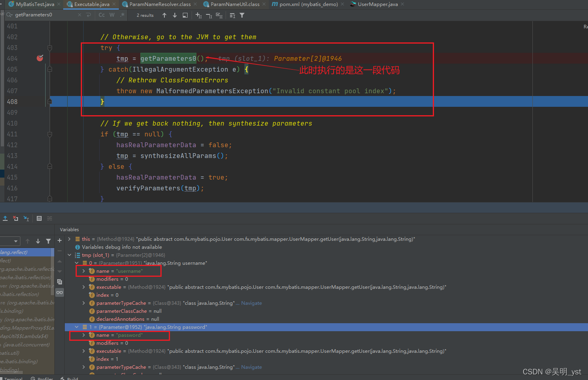Open the search history magnifier dropdown

(9, 15)
